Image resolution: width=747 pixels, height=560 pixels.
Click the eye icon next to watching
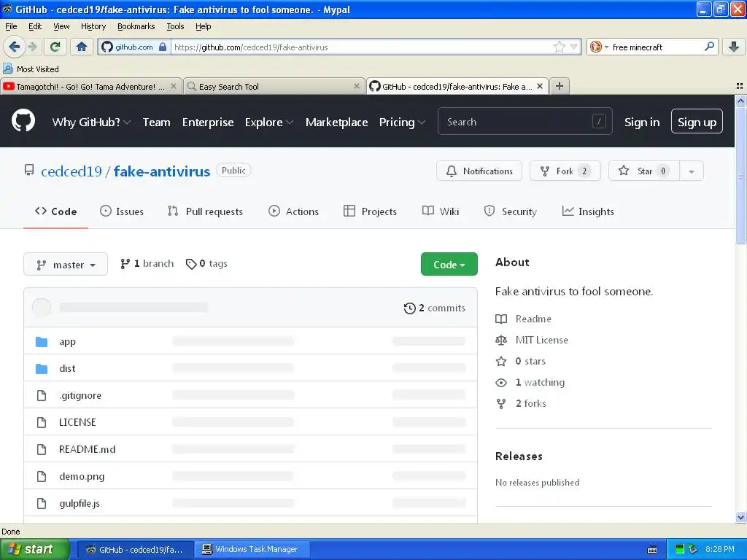(x=501, y=382)
